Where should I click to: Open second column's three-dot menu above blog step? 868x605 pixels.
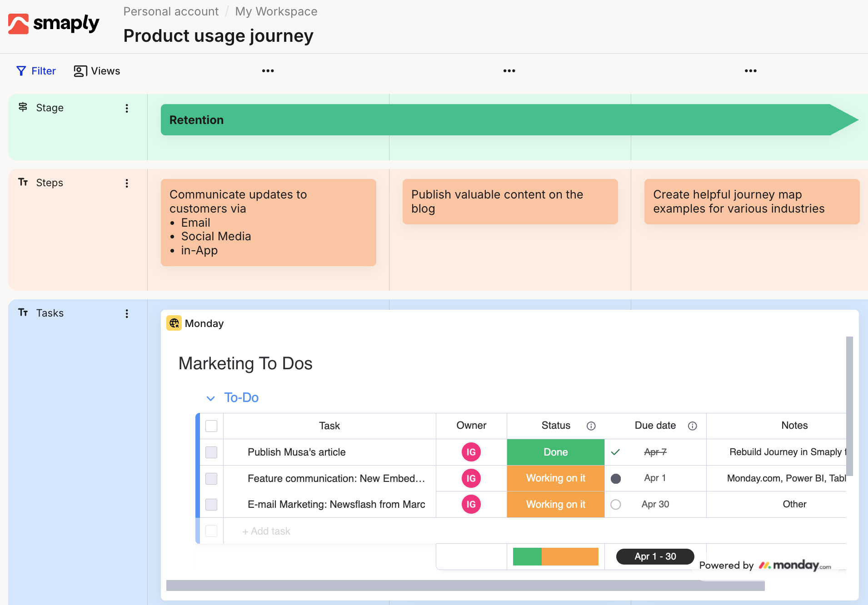tap(509, 71)
